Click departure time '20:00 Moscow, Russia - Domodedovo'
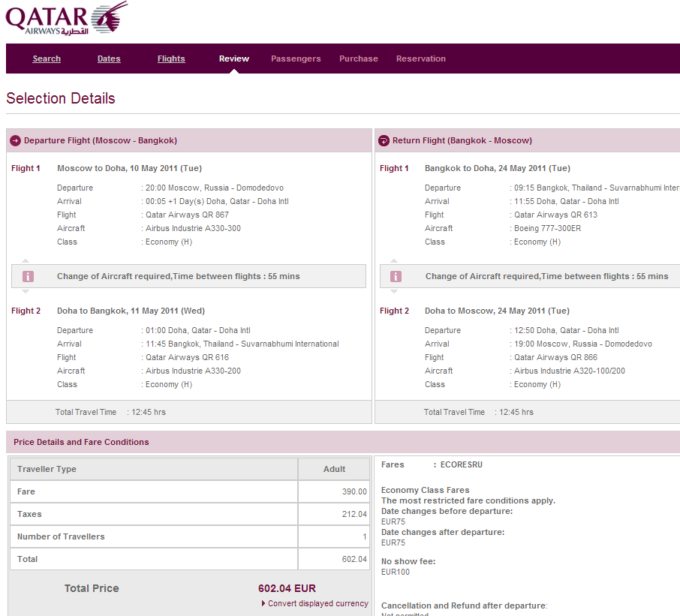680x616 pixels. pyautogui.click(x=214, y=188)
